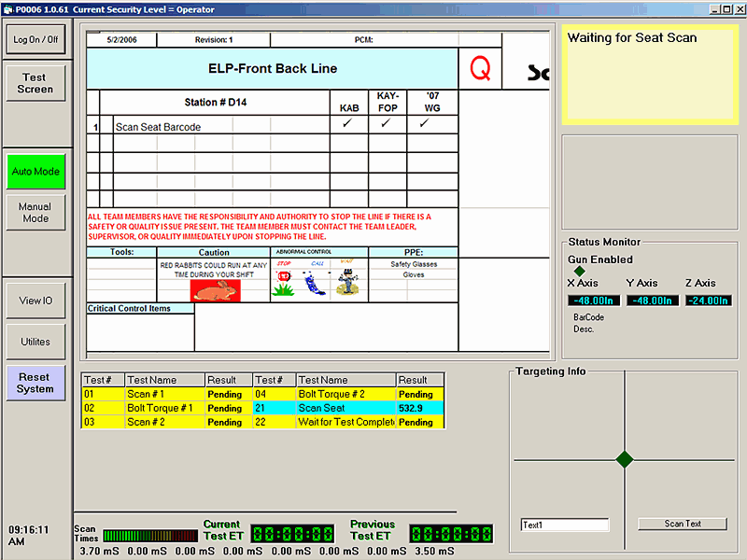Click the green targeting crosshair diamond

click(x=625, y=459)
